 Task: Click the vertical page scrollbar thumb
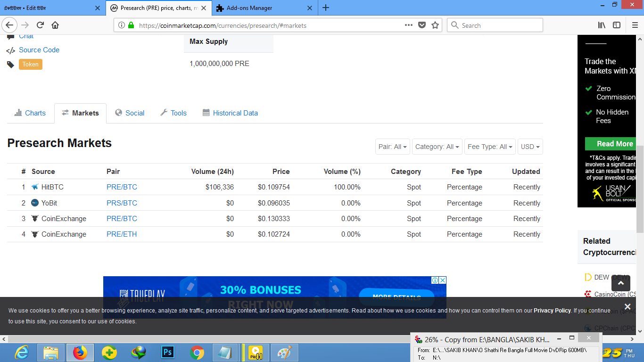tap(640, 189)
